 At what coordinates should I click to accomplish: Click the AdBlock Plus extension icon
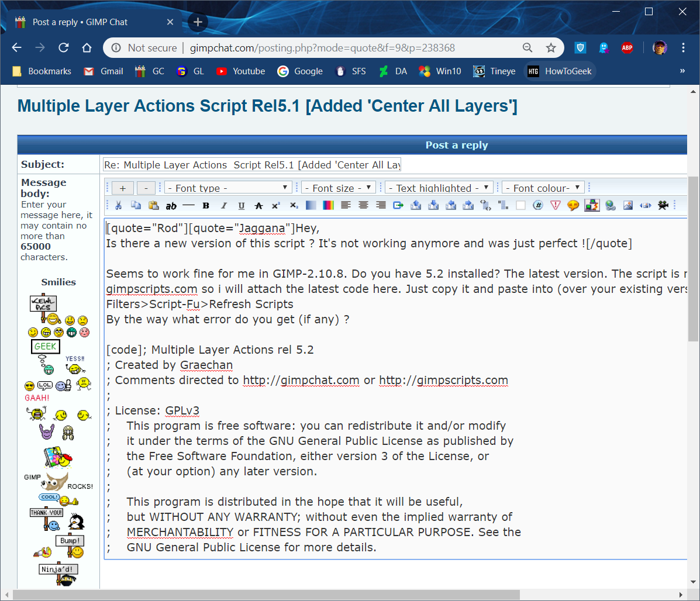point(627,48)
